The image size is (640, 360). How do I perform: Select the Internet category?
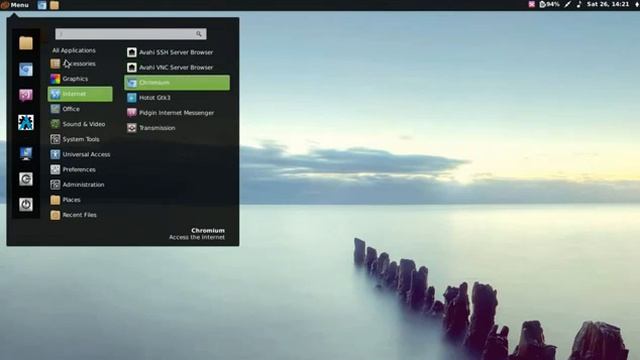80,94
